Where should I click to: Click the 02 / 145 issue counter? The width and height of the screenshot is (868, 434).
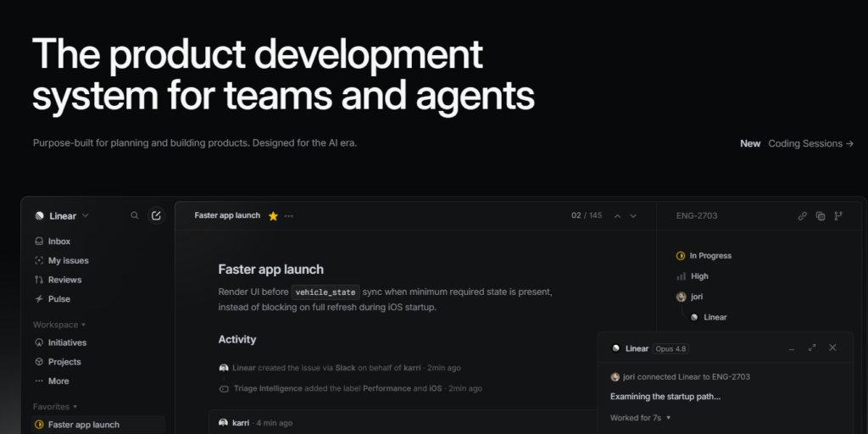pos(587,215)
